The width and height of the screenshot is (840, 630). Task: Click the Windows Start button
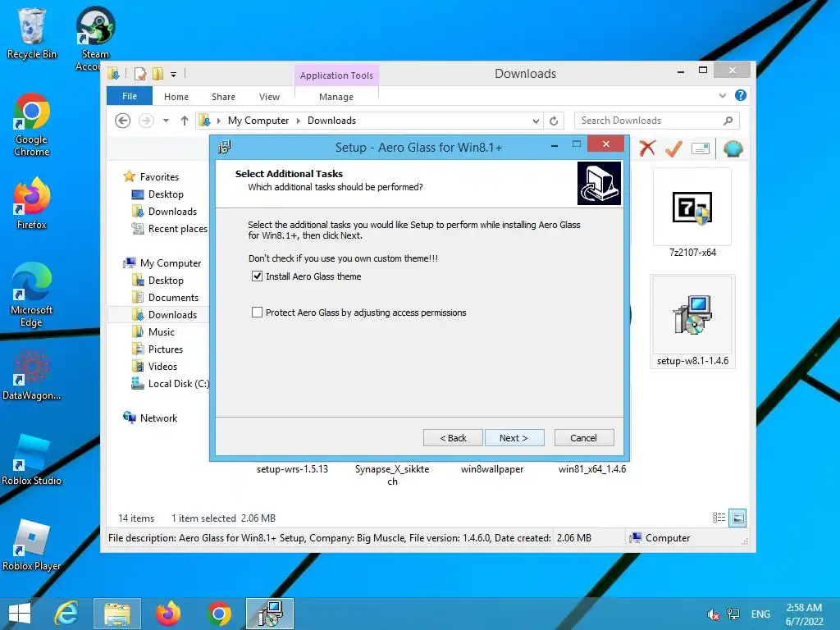(x=20, y=614)
